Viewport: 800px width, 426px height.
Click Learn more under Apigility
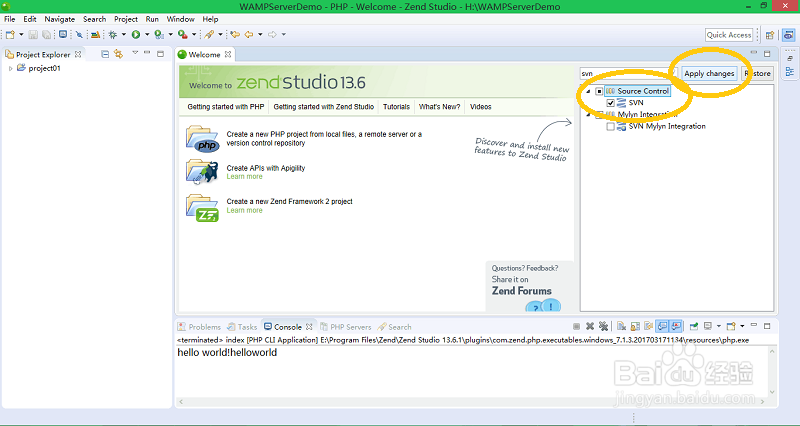[244, 177]
